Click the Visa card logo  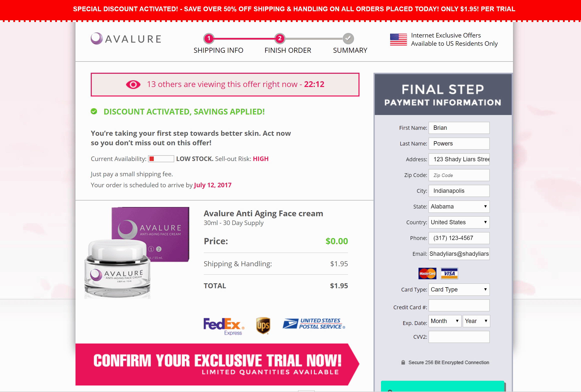tap(449, 273)
